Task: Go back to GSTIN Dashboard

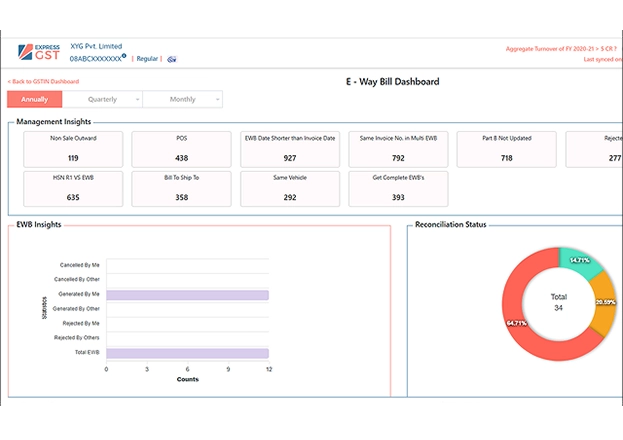Action: tap(43, 81)
